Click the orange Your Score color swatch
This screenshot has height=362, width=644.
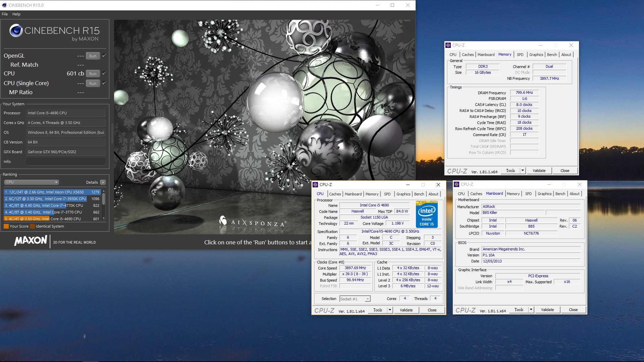6,226
